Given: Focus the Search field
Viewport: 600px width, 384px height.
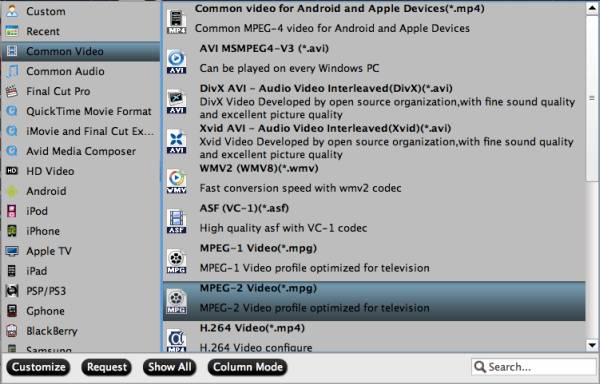Looking at the screenshot, I should click(533, 367).
